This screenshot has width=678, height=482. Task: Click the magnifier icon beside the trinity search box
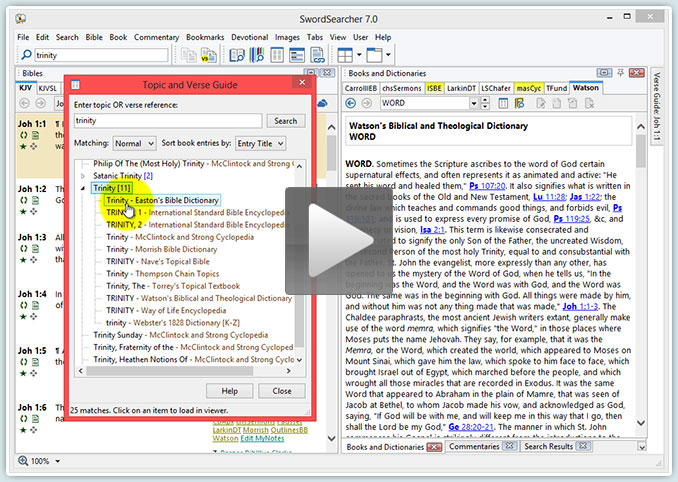26,55
